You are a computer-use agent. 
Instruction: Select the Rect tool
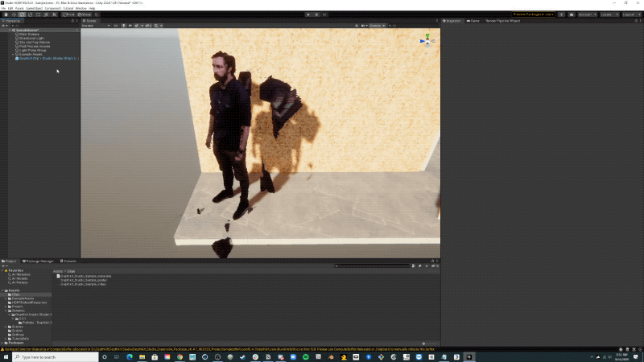click(38, 14)
